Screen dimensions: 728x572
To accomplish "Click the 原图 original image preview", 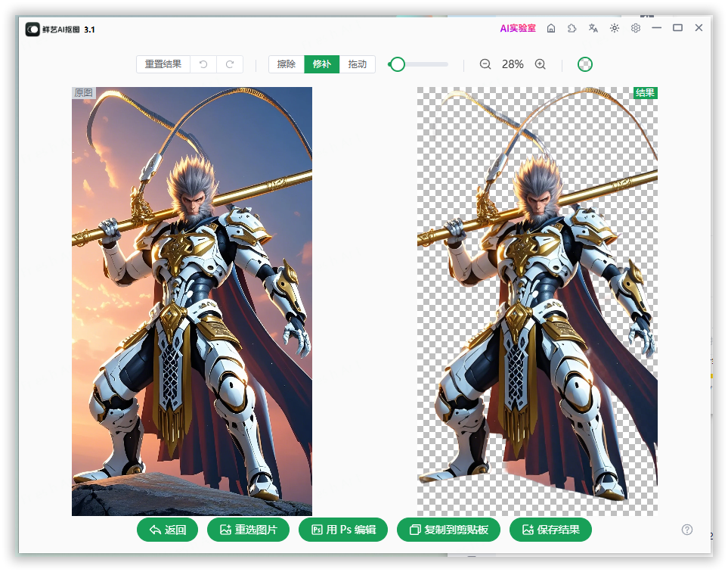I will tap(192, 301).
